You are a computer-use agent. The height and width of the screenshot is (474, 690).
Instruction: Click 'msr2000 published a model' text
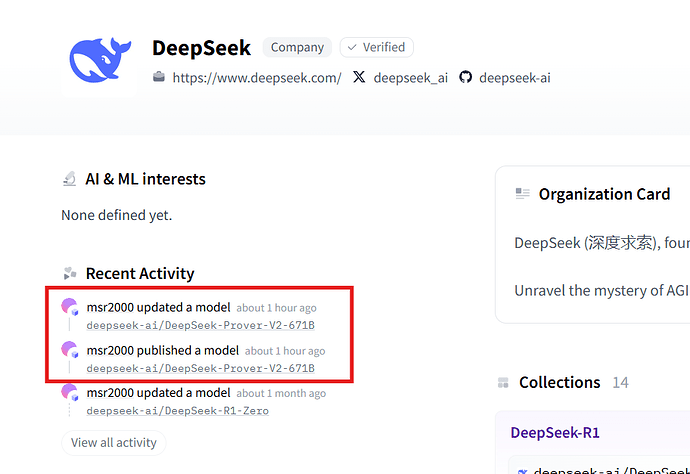coord(163,350)
